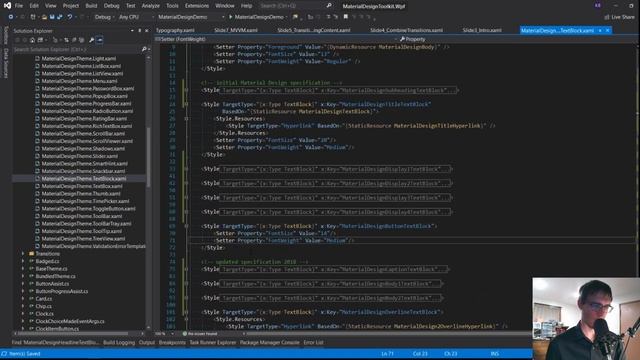Click the No issues found indicator
Viewport: 640px width, 360px height.
click(x=200, y=333)
